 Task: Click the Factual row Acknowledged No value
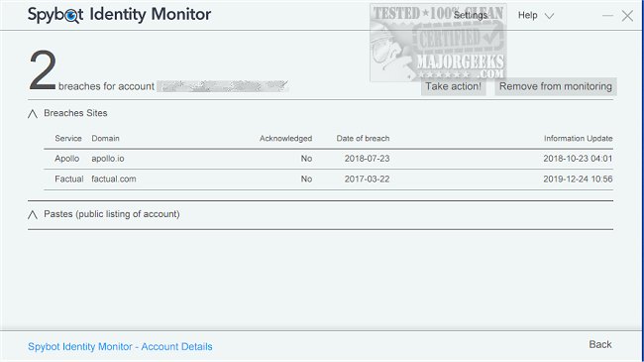coord(306,179)
